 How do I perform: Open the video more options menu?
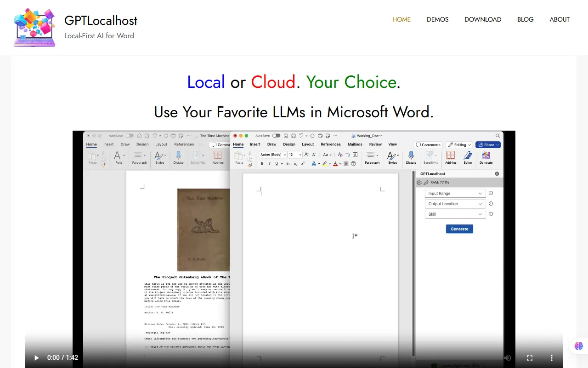point(551,357)
